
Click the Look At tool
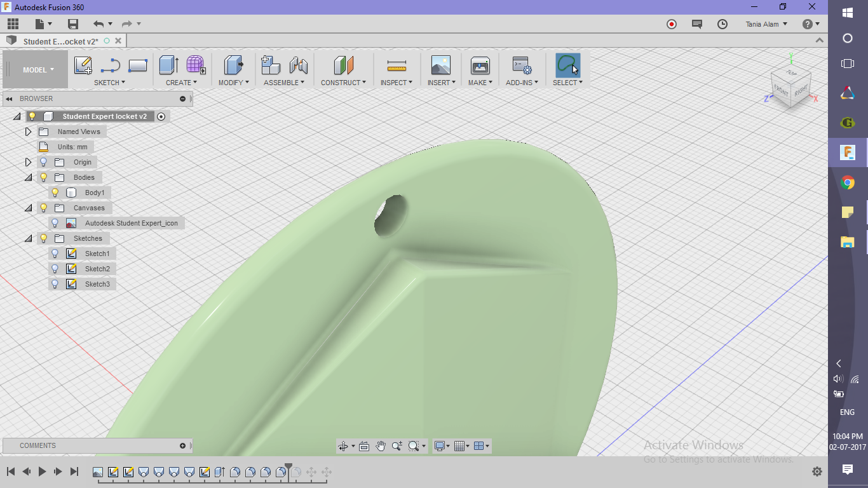tap(364, 446)
